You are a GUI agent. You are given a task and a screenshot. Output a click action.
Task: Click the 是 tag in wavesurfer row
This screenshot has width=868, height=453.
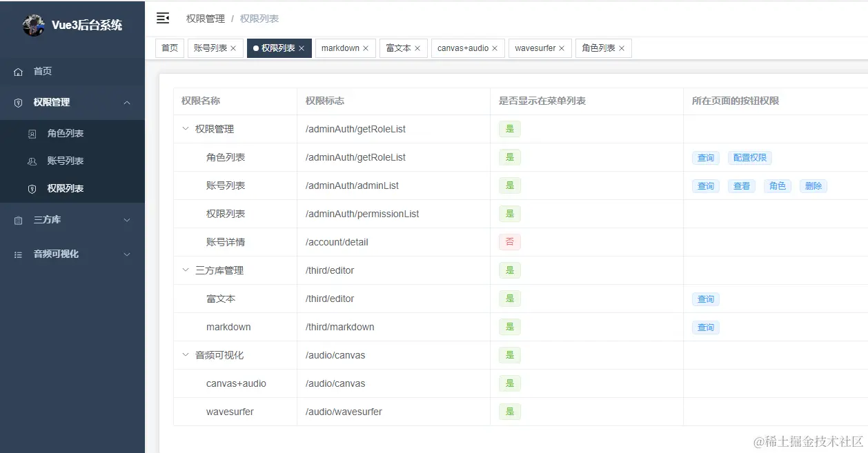pyautogui.click(x=510, y=412)
